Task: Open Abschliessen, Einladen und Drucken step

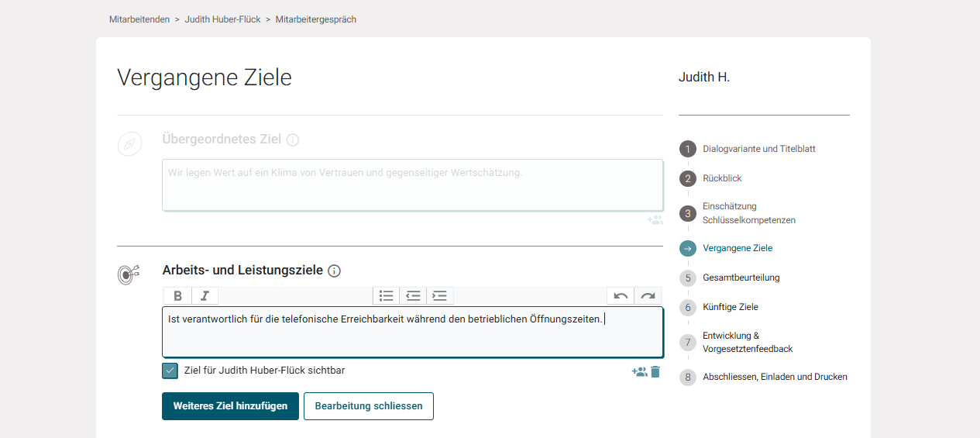Action: click(x=775, y=377)
